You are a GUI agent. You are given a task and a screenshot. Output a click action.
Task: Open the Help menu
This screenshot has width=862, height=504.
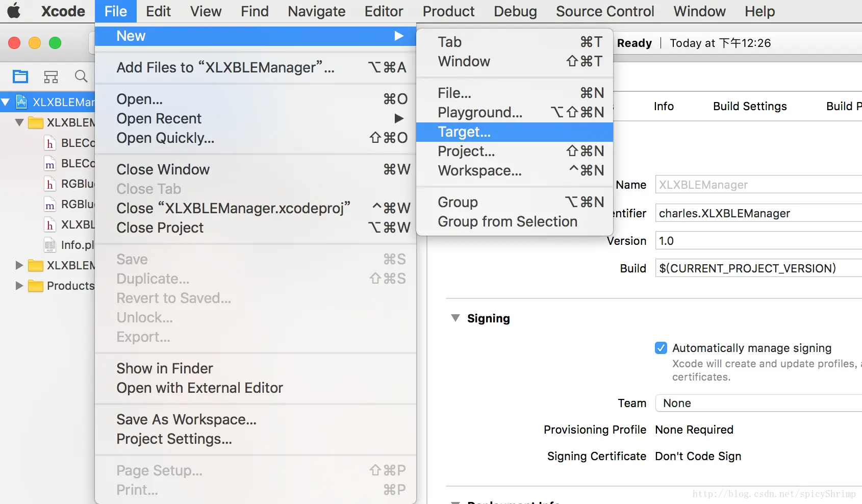click(759, 11)
